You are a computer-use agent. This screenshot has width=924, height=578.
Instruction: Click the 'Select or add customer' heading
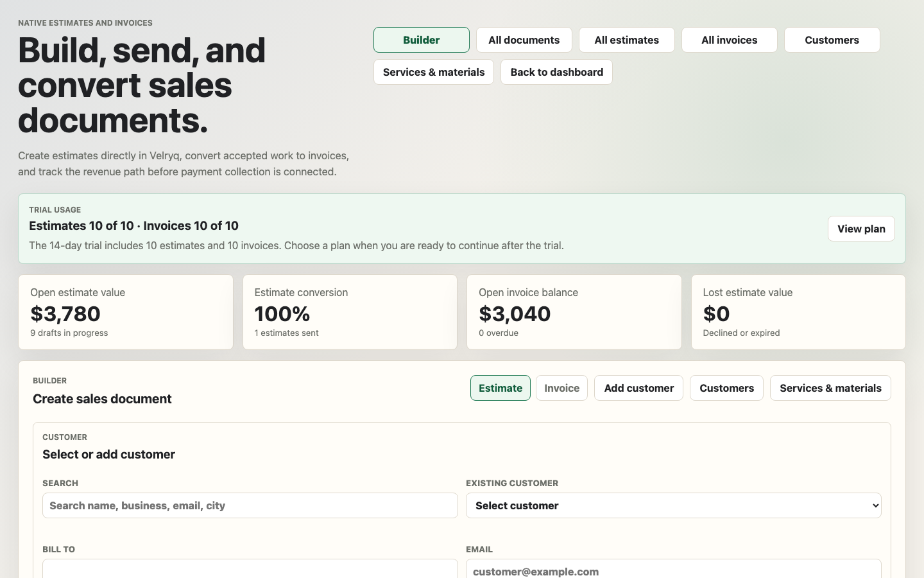click(108, 454)
